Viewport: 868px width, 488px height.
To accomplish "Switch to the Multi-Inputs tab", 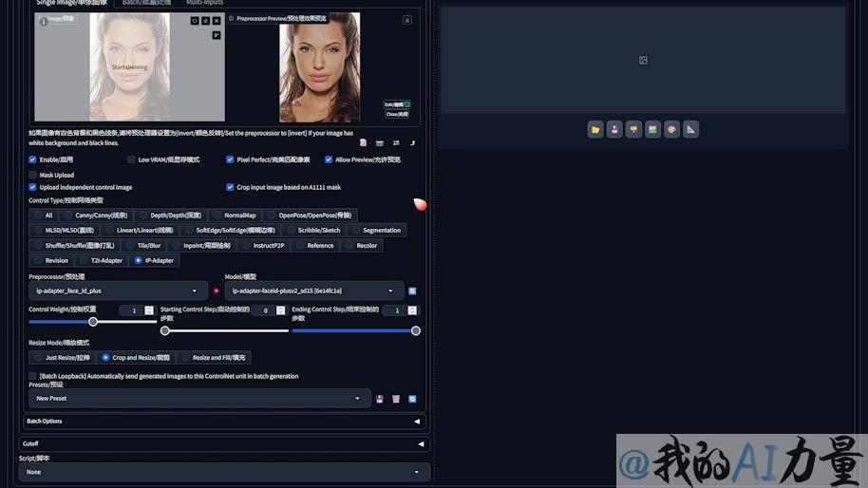I will [204, 3].
